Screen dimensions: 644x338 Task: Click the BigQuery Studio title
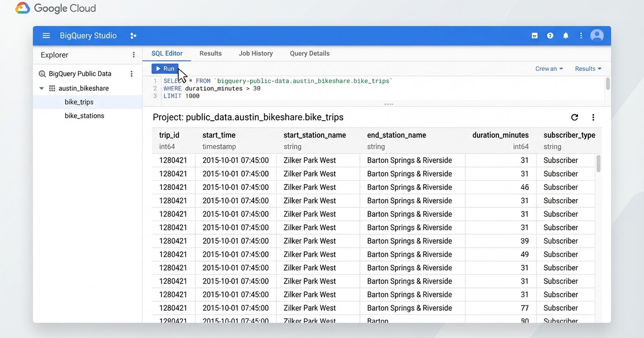tap(87, 36)
